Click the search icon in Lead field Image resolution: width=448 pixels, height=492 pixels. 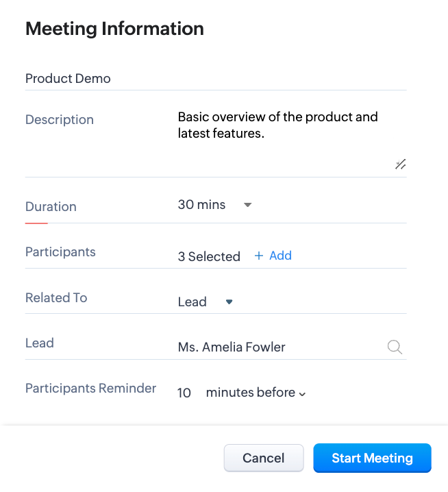[x=395, y=347]
